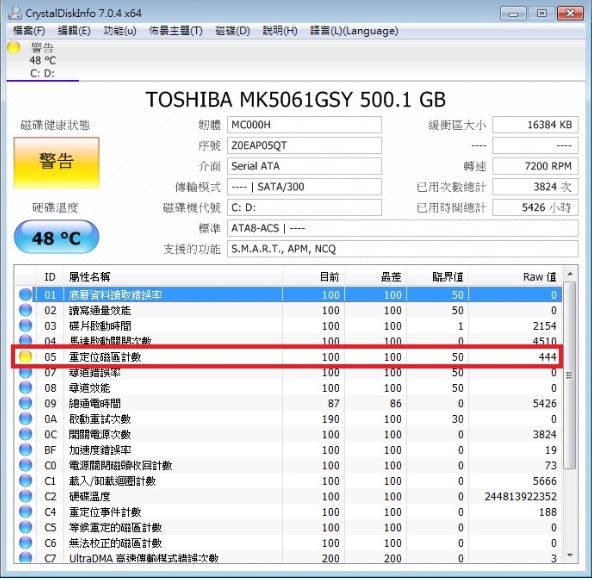This screenshot has height=580, width=592.
Task: Click the power-on count field 3824 次
Action: (x=535, y=187)
